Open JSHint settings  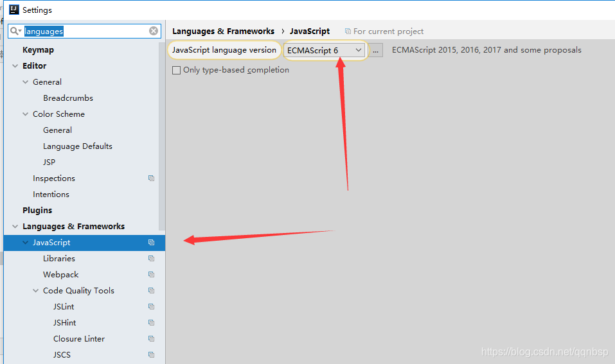tap(65, 323)
